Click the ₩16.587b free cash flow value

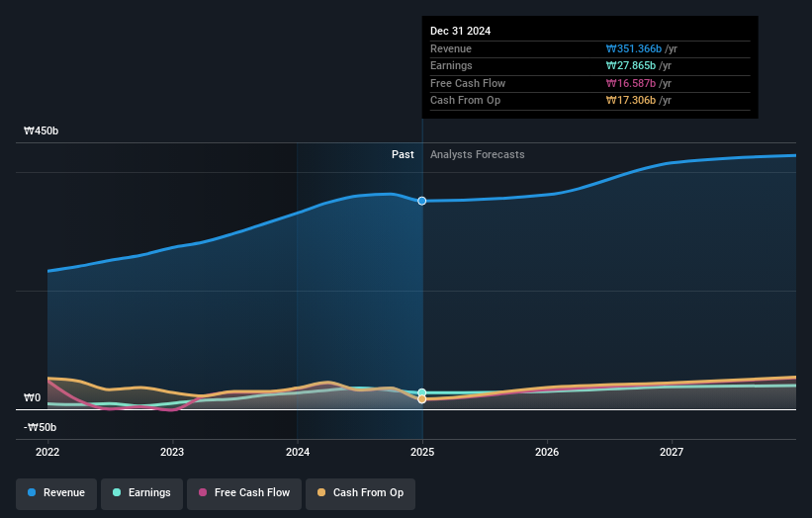(631, 83)
